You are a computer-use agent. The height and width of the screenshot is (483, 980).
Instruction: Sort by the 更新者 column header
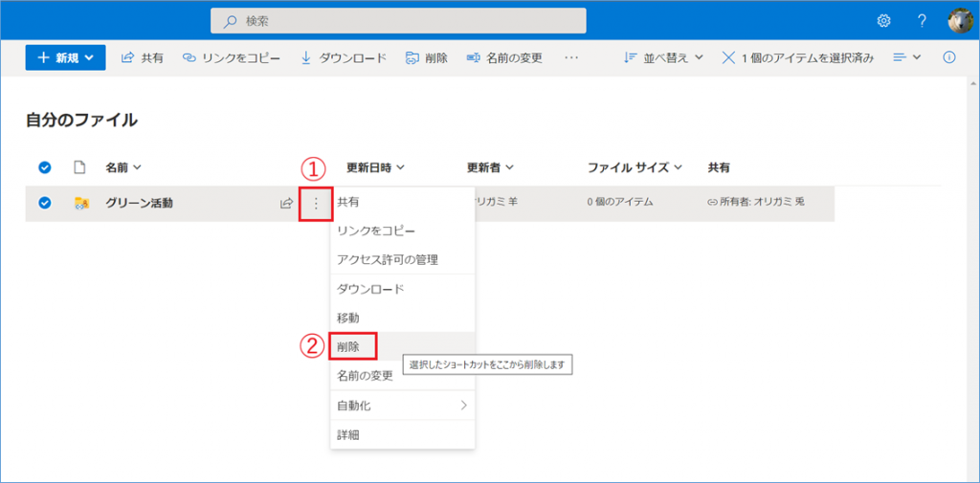[x=491, y=167]
